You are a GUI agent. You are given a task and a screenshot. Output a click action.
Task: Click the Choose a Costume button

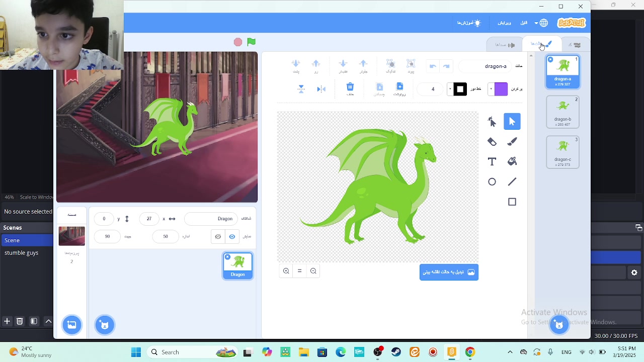point(559,324)
